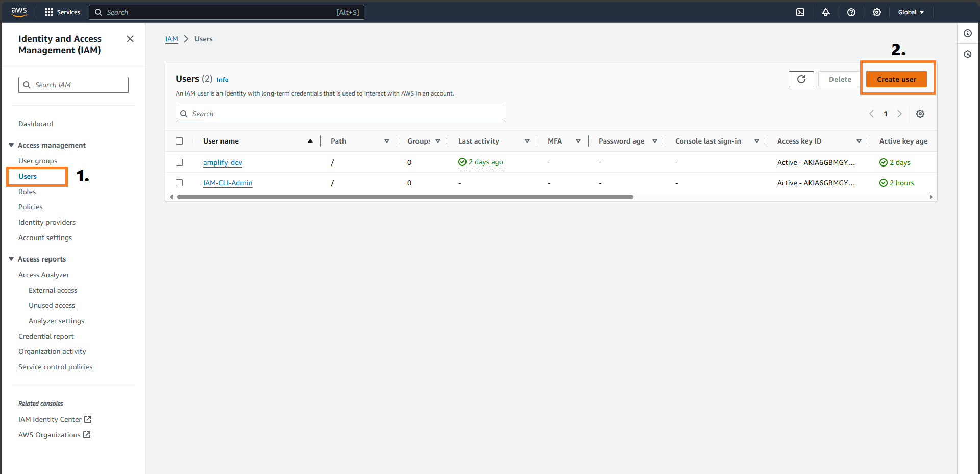Open Identity providers in the sidebar
Screen dimensions: 980x474
tap(47, 222)
